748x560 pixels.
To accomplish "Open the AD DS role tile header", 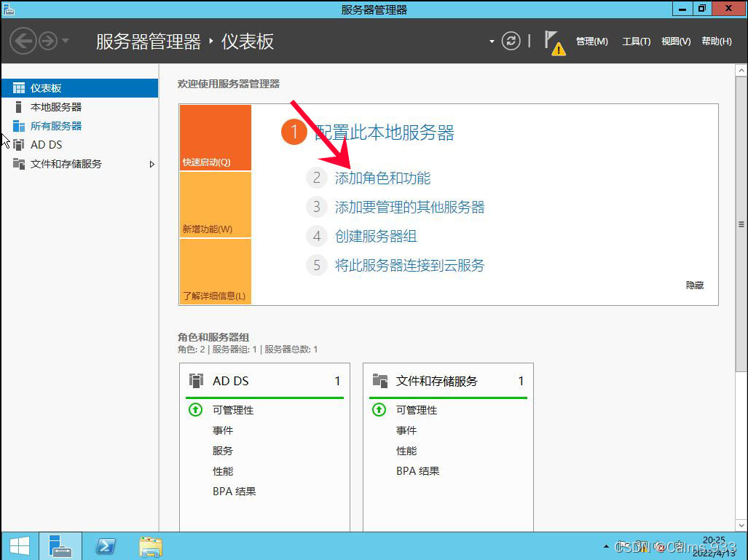I will [x=265, y=381].
